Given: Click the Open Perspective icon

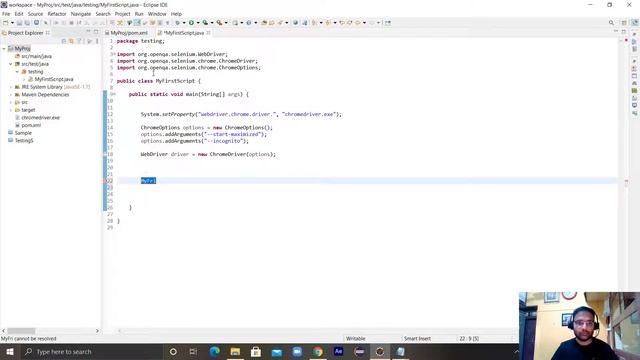Looking at the screenshot, I should point(624,23).
